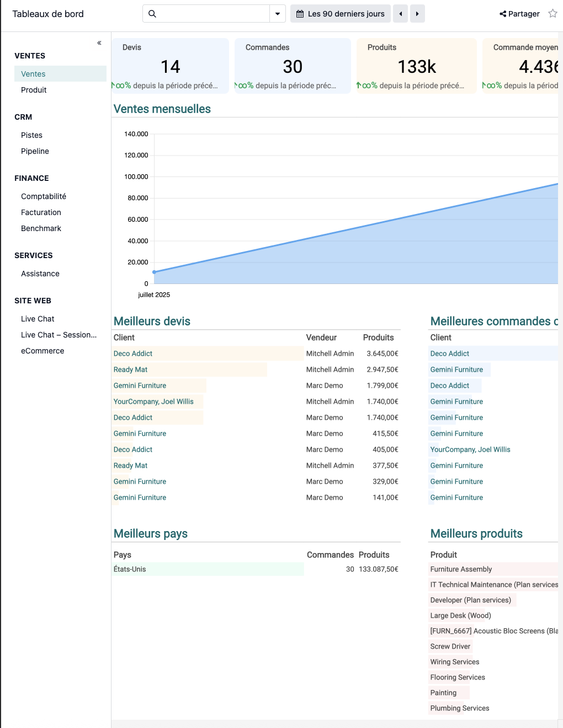Image resolution: width=563 pixels, height=728 pixels.
Task: Click the Devis KPI card
Action: [170, 66]
